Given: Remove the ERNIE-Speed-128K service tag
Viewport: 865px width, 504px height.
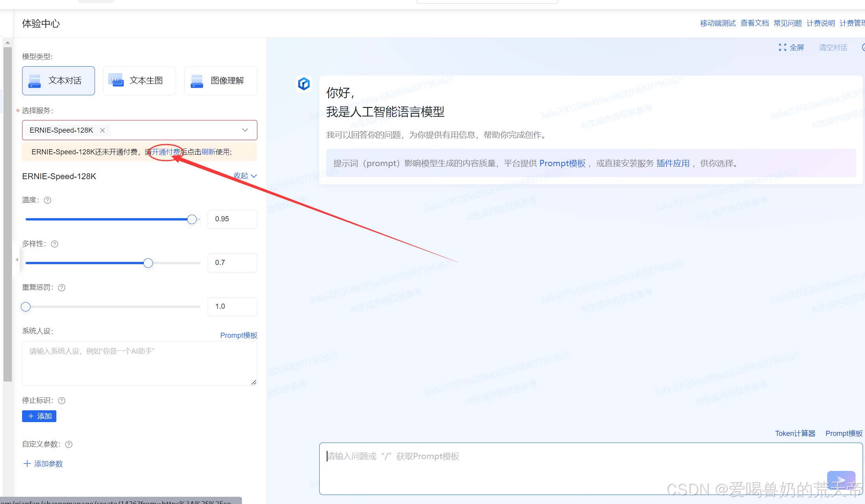Looking at the screenshot, I should [102, 130].
